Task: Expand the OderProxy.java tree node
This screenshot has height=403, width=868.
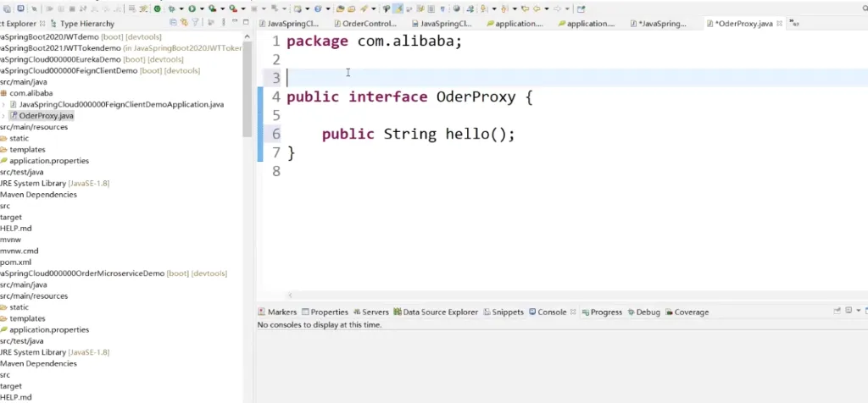Action: 4,115
